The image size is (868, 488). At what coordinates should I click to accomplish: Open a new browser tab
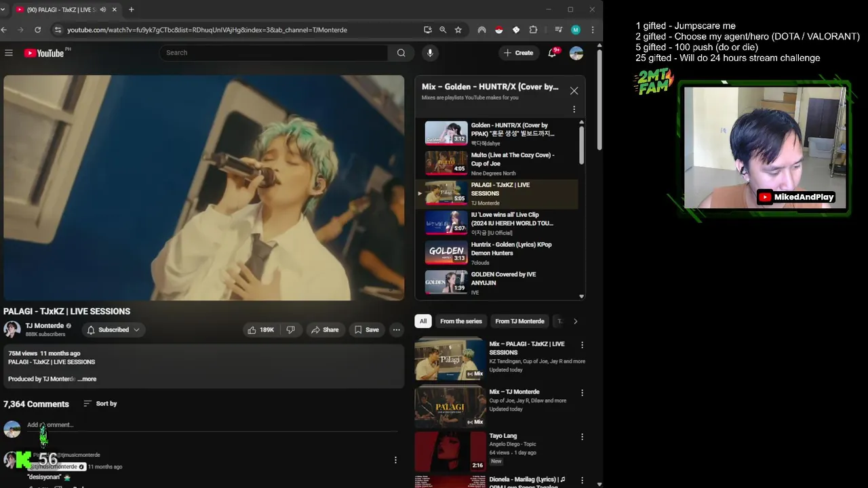(x=131, y=9)
